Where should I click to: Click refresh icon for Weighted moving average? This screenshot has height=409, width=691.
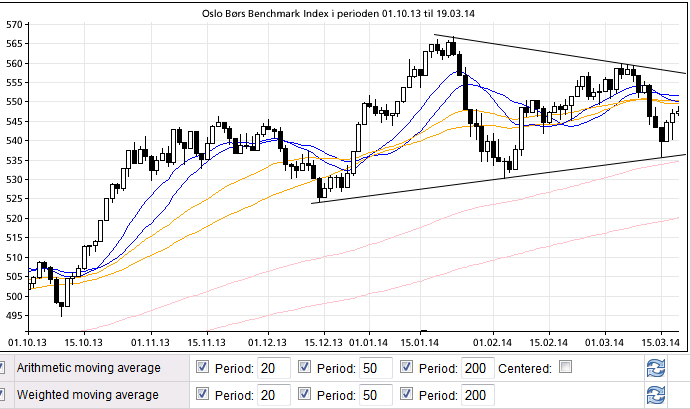pos(656,395)
